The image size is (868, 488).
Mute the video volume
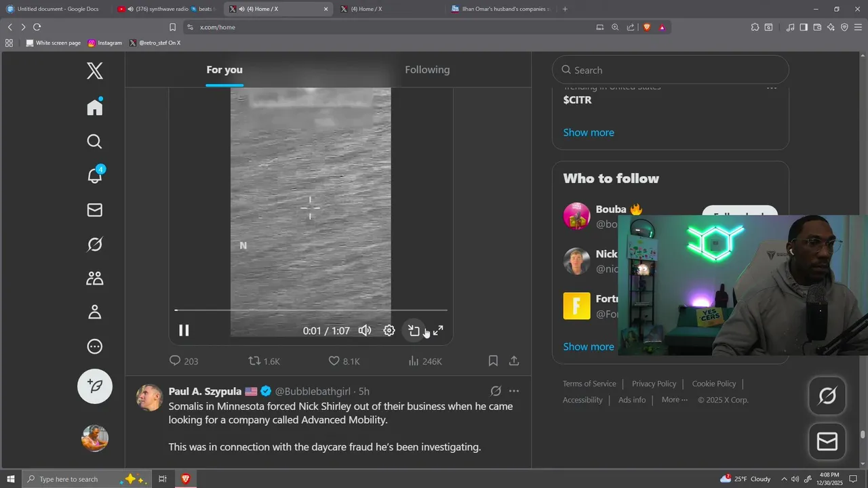point(365,331)
